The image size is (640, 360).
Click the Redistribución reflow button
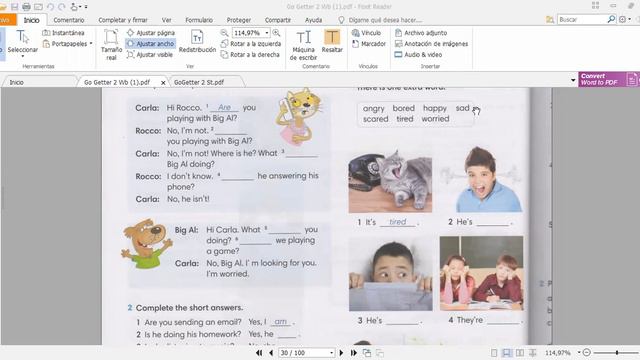coord(197,42)
